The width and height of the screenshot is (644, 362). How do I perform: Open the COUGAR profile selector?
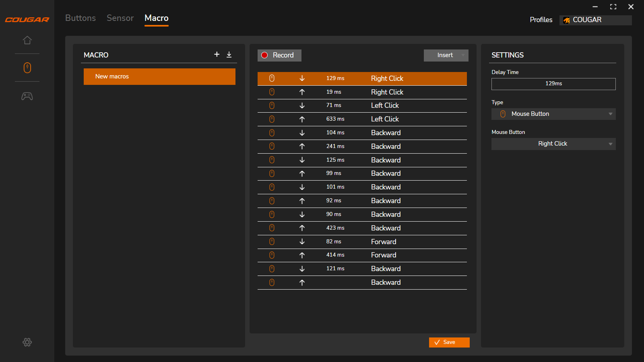point(595,20)
